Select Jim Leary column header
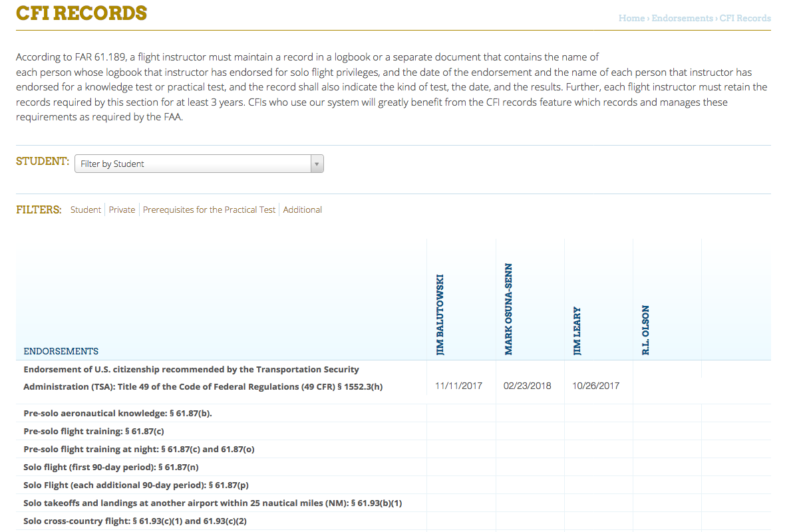The image size is (799, 532). 577,331
